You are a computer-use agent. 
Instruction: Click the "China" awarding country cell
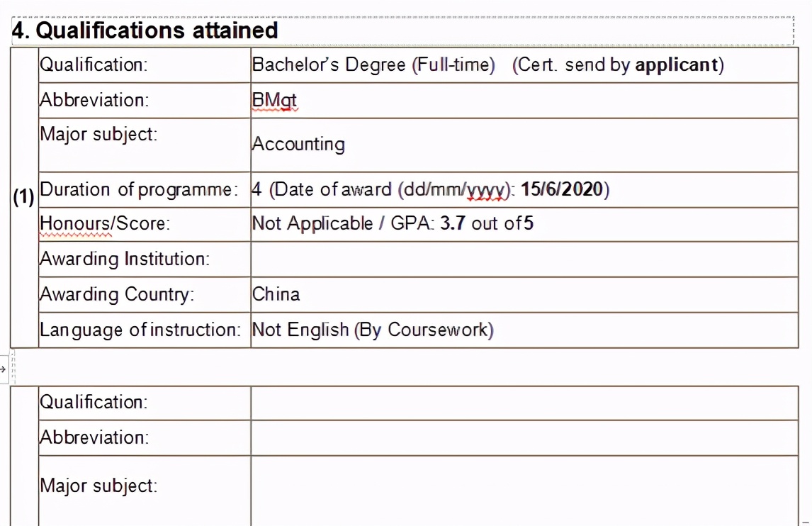(276, 294)
